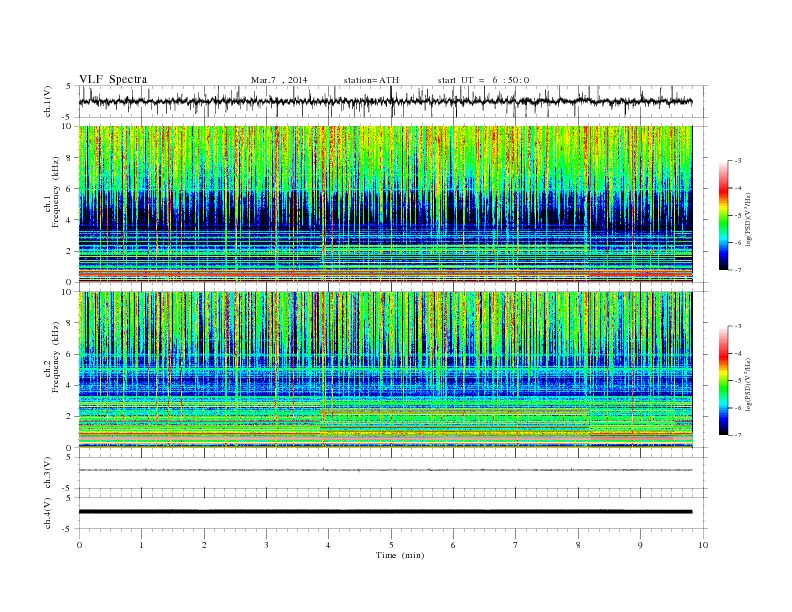Click the ch.3 flat signal trace
This screenshot has height=612, width=792.
pos(385,470)
